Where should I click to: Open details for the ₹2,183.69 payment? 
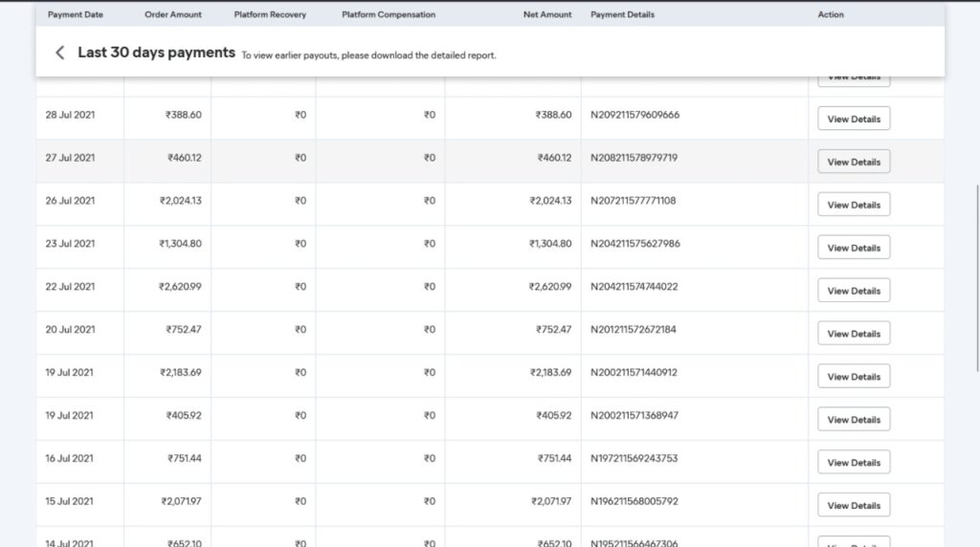[854, 377]
